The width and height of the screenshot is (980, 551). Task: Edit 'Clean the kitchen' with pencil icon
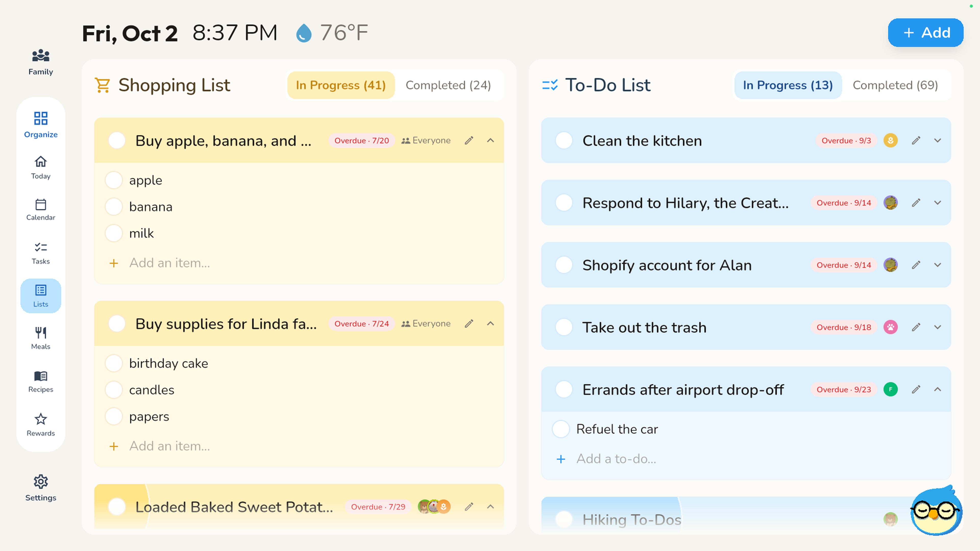tap(916, 141)
